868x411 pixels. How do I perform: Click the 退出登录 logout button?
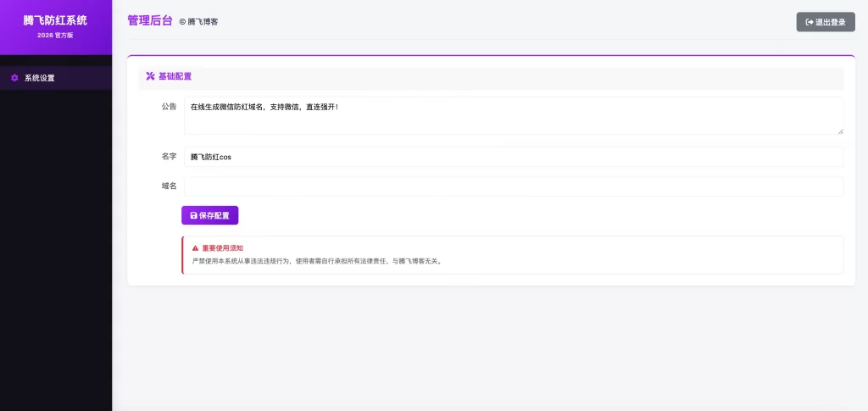coord(826,22)
